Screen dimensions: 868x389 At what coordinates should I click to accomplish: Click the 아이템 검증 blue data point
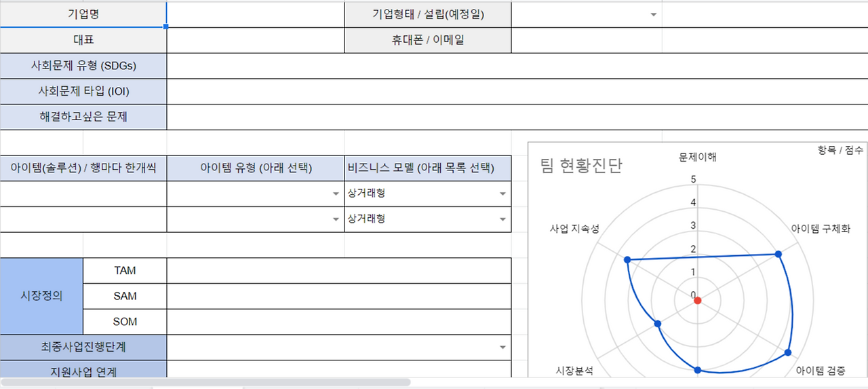tap(788, 352)
